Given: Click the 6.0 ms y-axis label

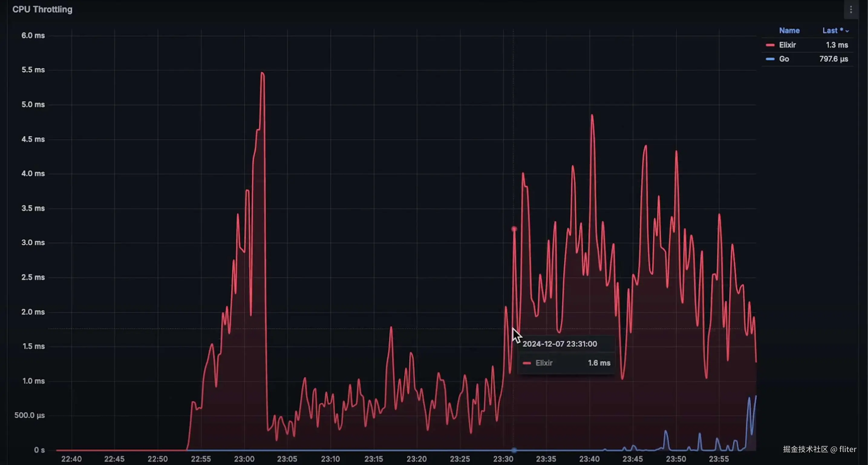Looking at the screenshot, I should click(33, 36).
